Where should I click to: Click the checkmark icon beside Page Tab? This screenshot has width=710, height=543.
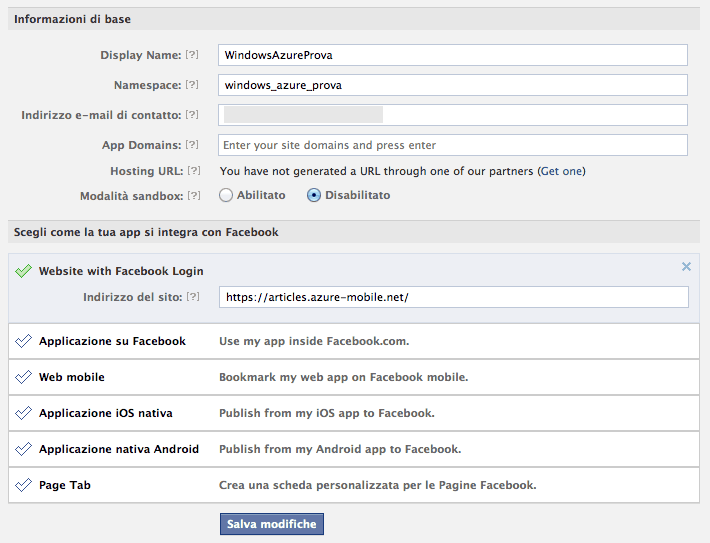pyautogui.click(x=23, y=485)
